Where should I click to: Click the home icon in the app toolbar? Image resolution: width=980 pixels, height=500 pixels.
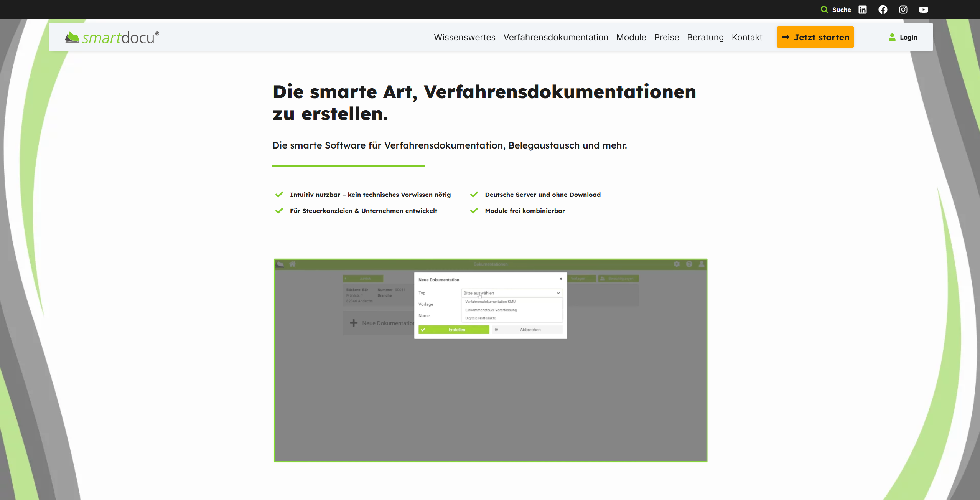(293, 264)
